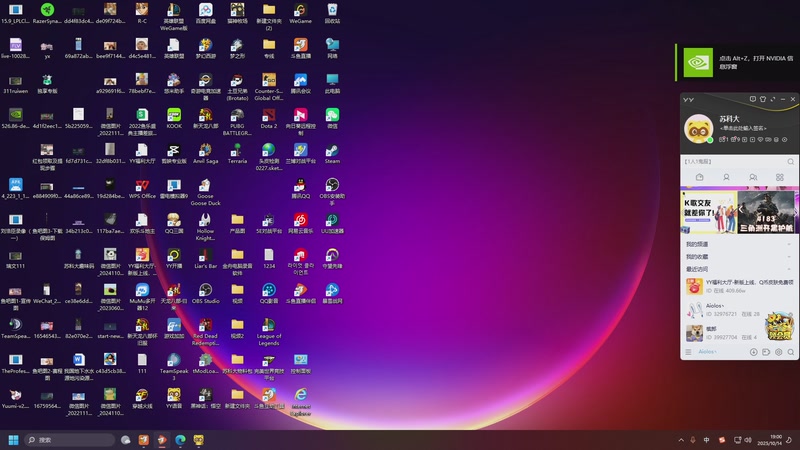The width and height of the screenshot is (800, 450).
Task: Open the Hollow Knight desktop shortcut
Action: [206, 227]
